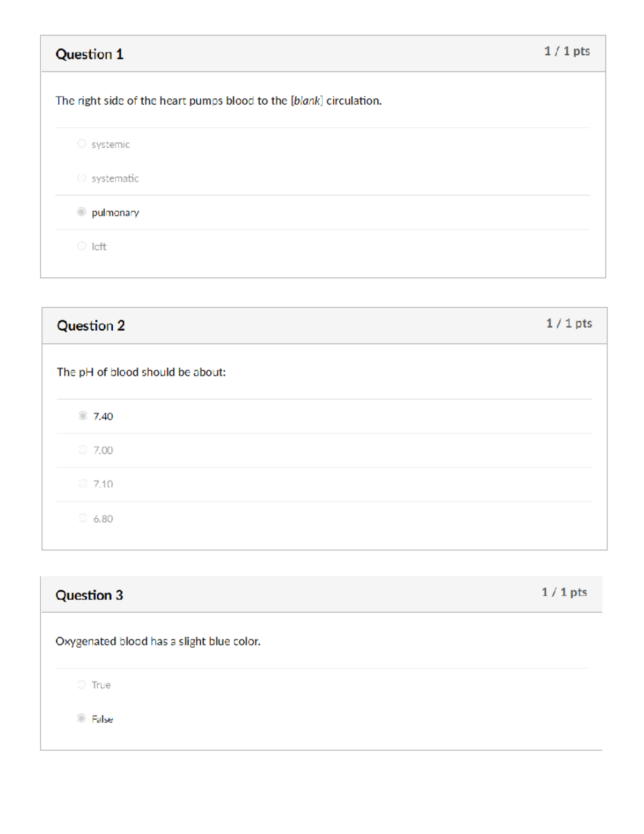Pick the 6.80 pH answer

click(x=83, y=518)
